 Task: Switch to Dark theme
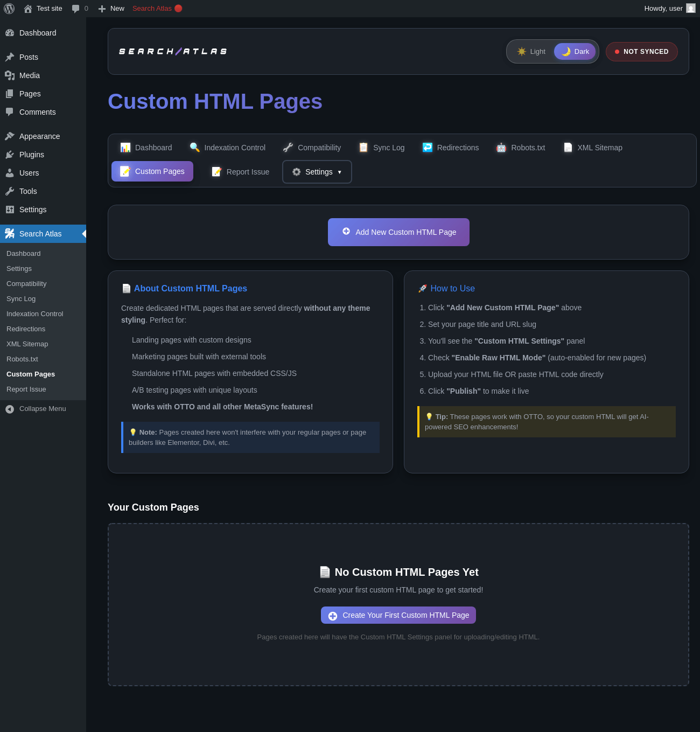575,52
